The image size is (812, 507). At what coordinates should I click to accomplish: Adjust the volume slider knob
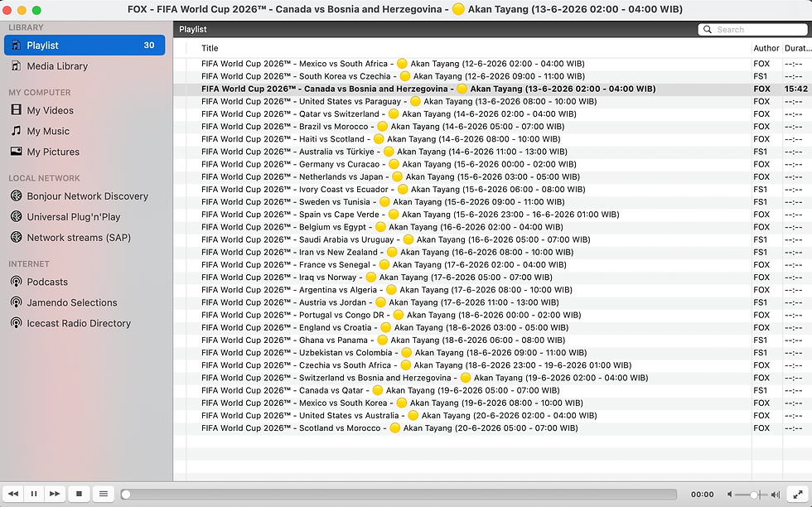pos(756,495)
